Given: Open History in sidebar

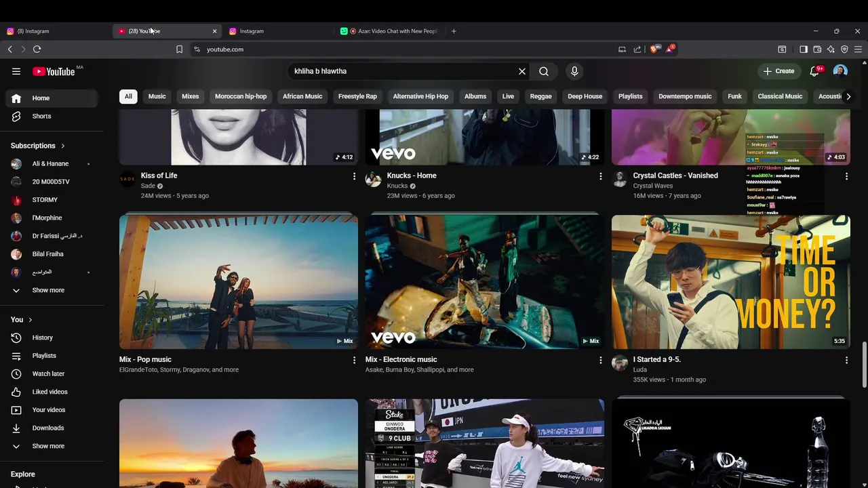Looking at the screenshot, I should tap(52, 338).
